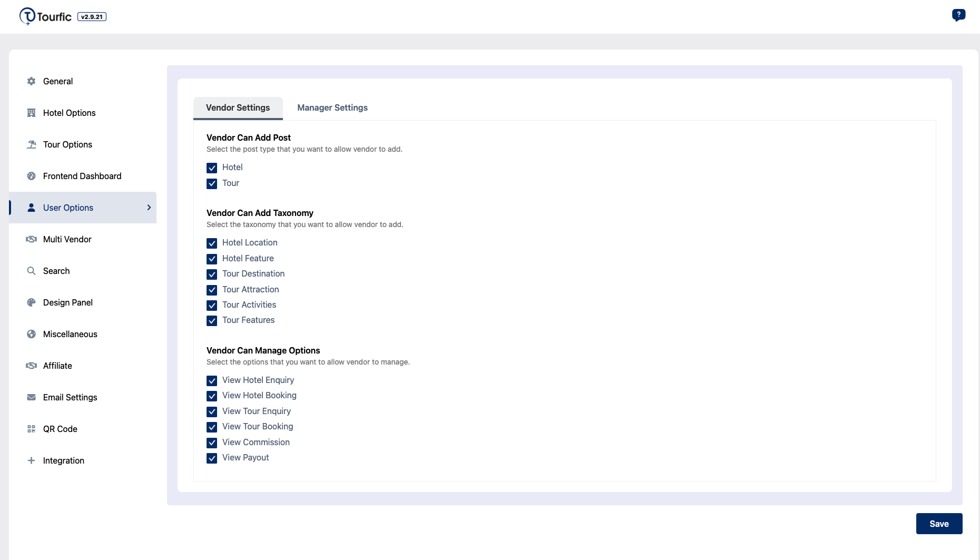The image size is (980, 560).
Task: Click the Hotel Options building icon
Action: click(x=31, y=113)
